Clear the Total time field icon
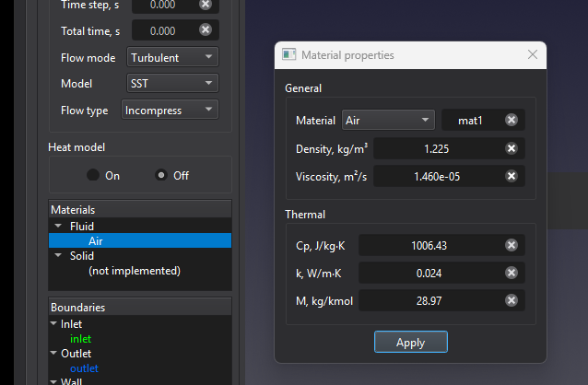Viewport: 588px width, 385px height. click(x=205, y=30)
